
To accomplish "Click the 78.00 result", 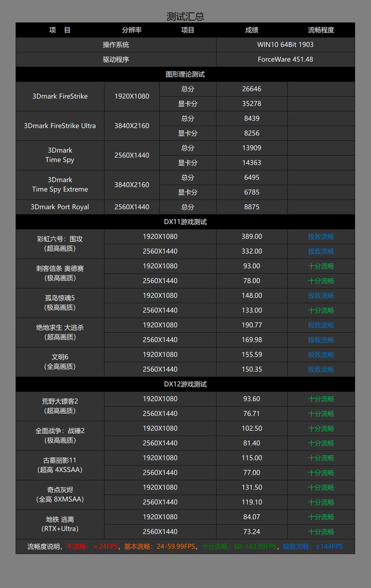I will (252, 281).
